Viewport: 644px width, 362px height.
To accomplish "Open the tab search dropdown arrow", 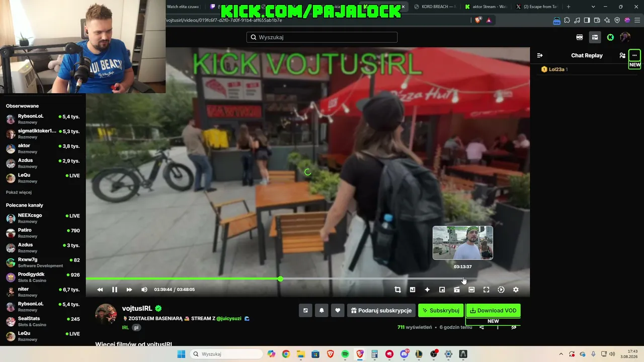I will (593, 7).
